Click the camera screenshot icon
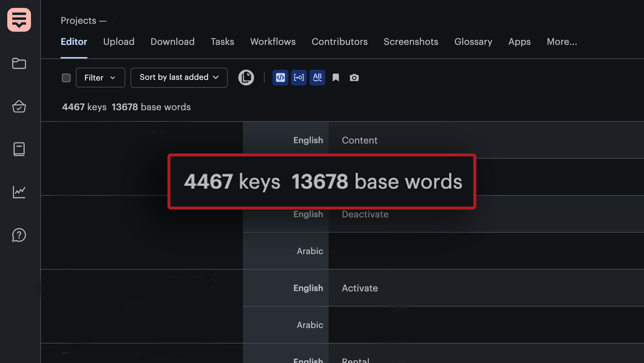644x363 pixels. 354,78
